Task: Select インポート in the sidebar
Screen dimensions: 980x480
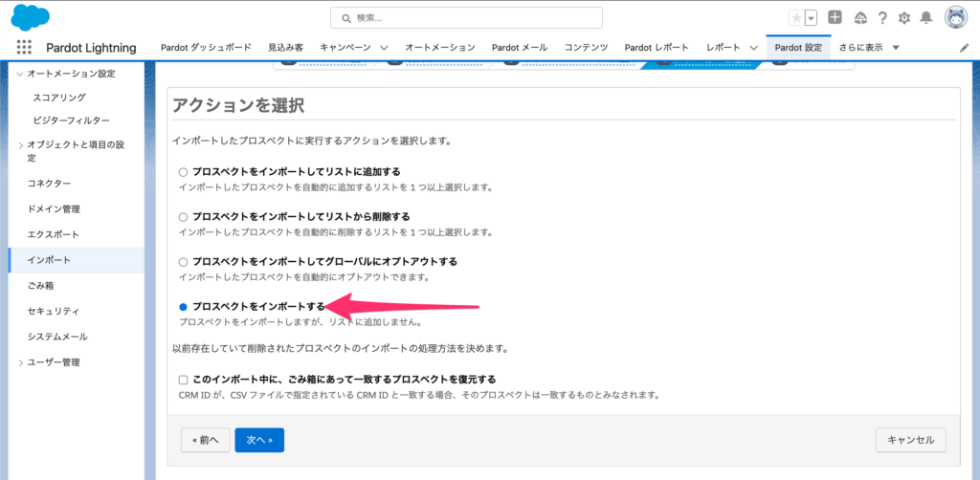Action: coord(77,260)
